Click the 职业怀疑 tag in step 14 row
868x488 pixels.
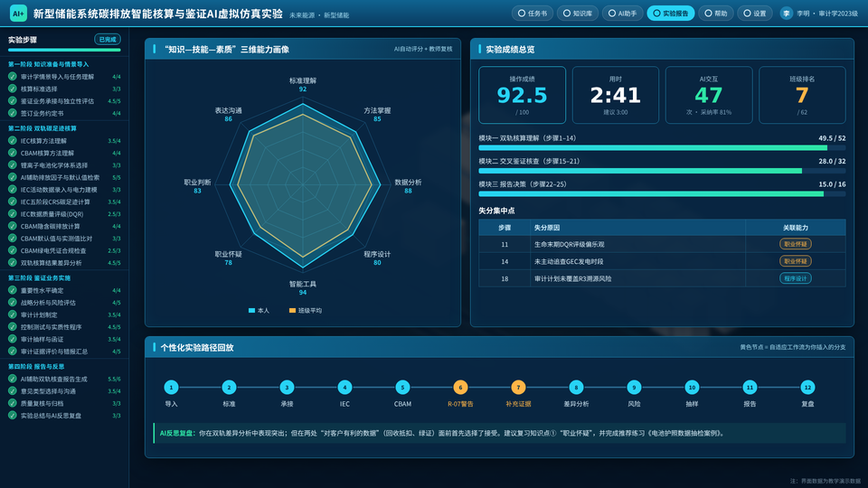point(796,261)
